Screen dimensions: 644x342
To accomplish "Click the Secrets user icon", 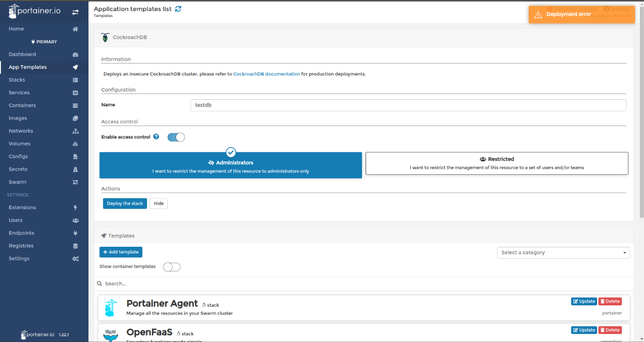I will pos(76,169).
